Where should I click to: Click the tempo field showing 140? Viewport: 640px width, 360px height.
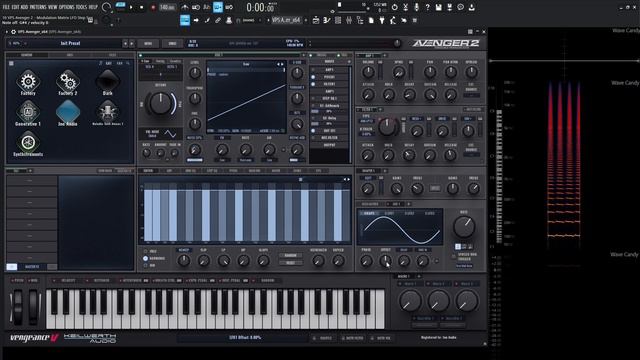coord(167,7)
